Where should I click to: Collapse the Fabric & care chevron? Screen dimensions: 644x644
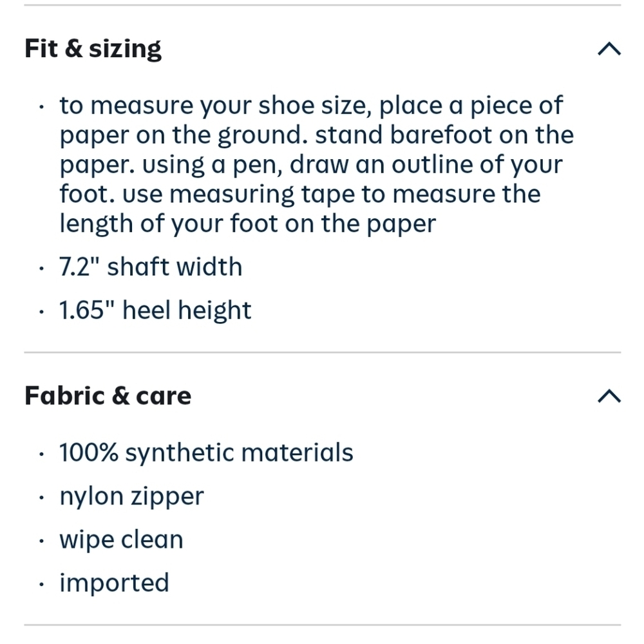click(609, 396)
